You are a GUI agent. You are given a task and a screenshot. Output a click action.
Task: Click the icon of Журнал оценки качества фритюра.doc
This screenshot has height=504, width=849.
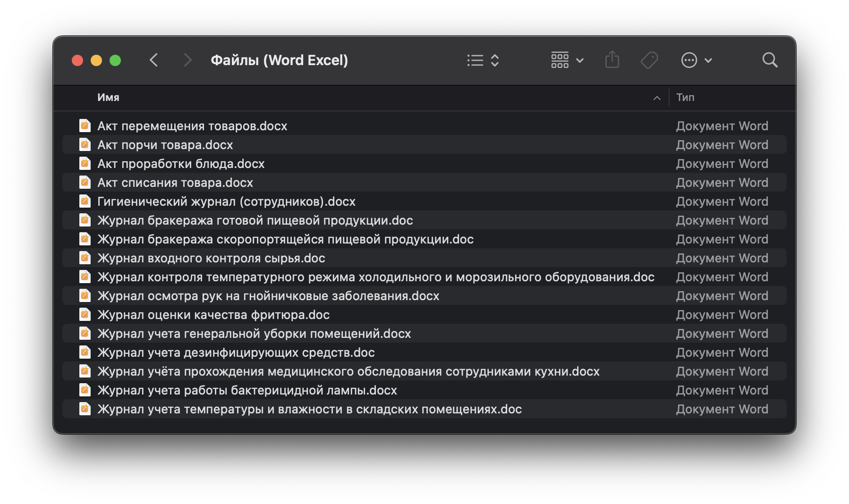[85, 315]
